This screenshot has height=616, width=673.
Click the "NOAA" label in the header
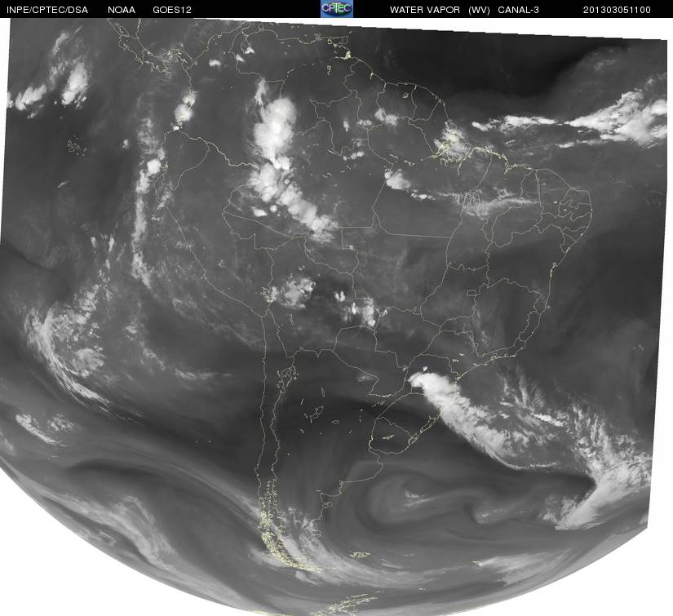pyautogui.click(x=122, y=10)
